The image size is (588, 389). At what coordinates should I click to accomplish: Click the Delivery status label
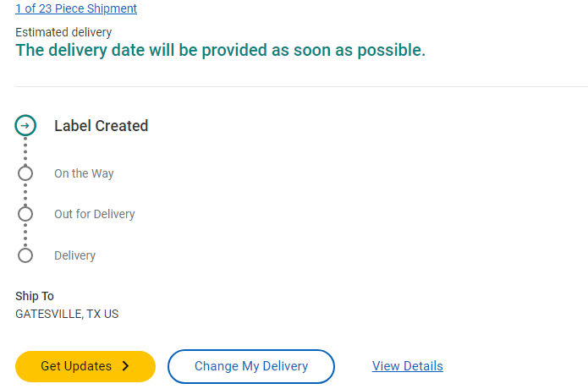point(74,255)
